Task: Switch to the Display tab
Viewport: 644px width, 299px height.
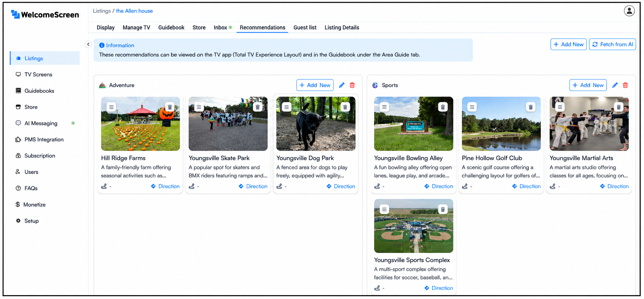Action: pos(106,27)
